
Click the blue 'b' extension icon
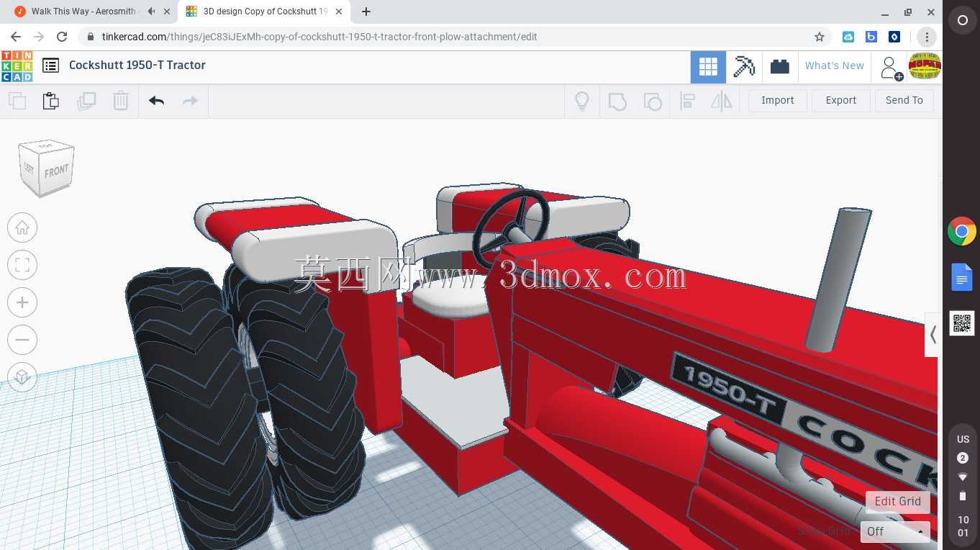871,37
